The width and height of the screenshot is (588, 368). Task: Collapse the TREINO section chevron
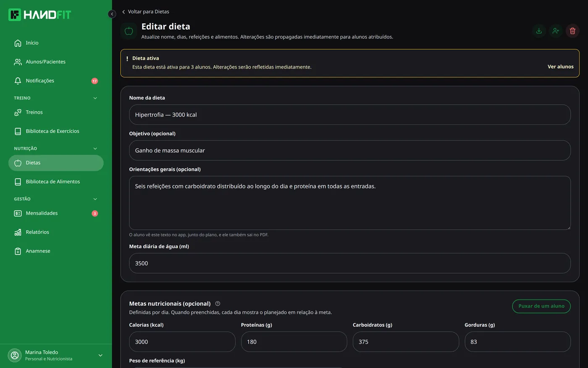click(x=95, y=98)
